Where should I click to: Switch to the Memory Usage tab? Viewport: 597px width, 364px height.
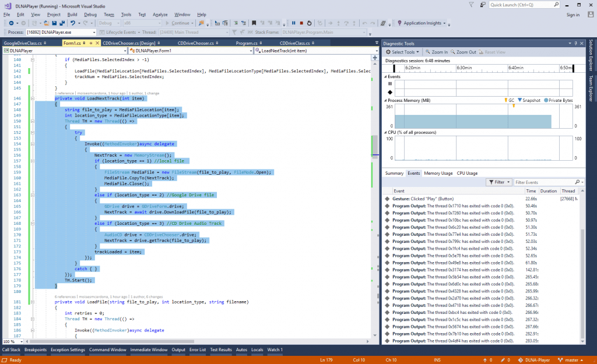point(438,173)
